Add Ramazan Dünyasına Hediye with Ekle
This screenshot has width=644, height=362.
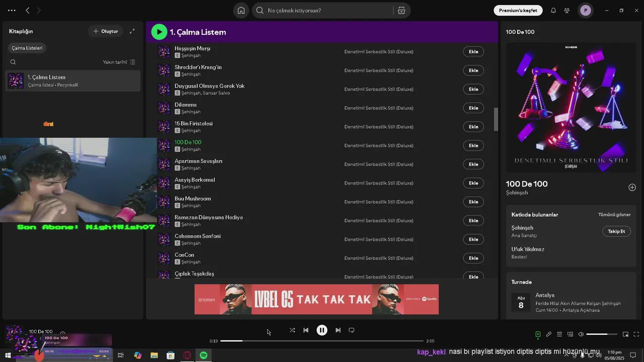[x=473, y=221]
